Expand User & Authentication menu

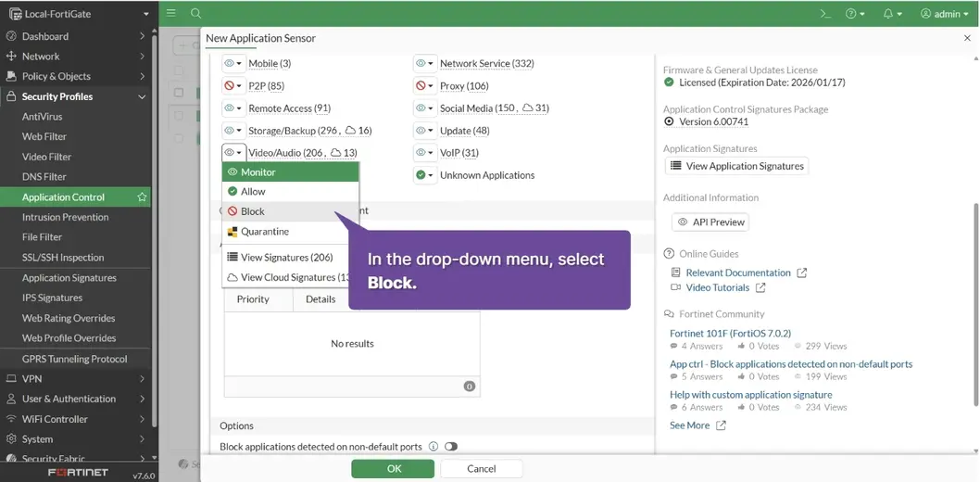click(x=76, y=399)
